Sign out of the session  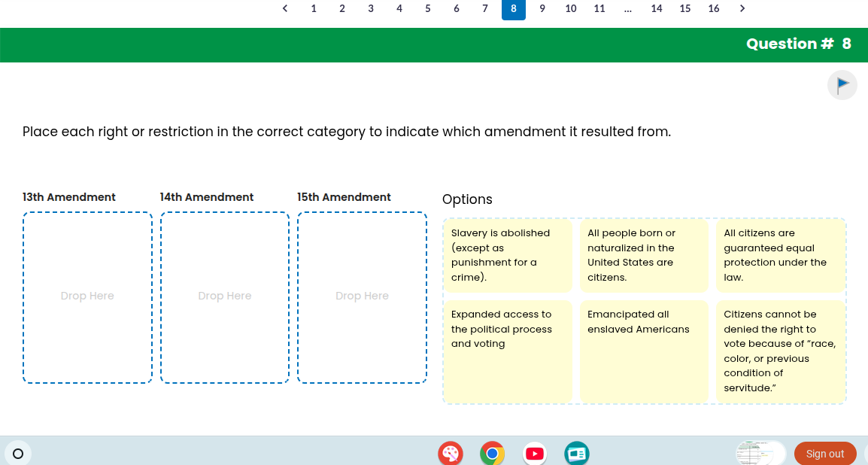[x=824, y=453]
